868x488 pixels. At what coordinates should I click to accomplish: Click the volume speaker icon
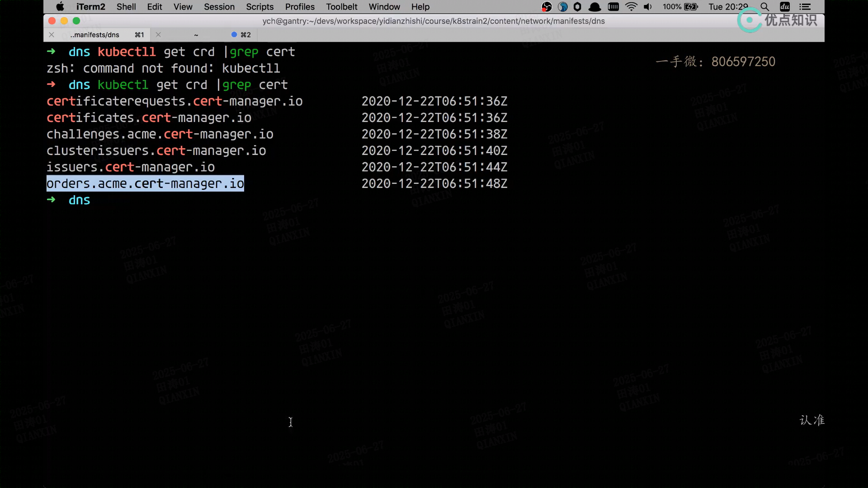(648, 7)
